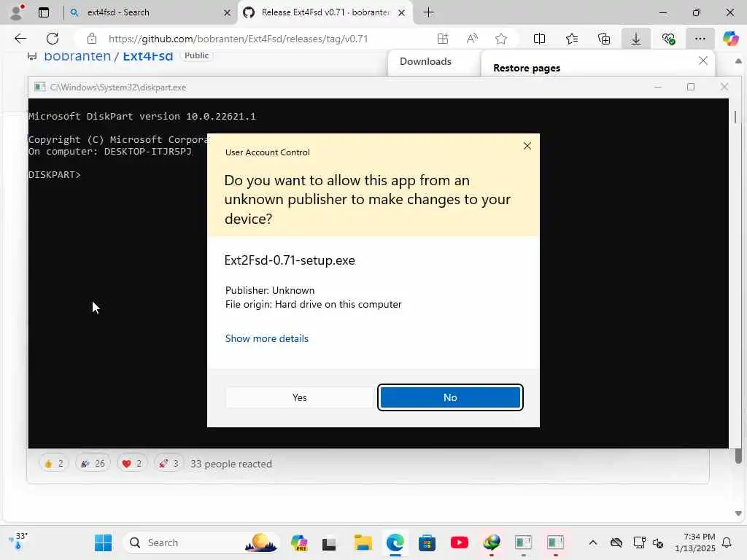
Task: Open the Favorites list icon
Action: click(x=572, y=39)
